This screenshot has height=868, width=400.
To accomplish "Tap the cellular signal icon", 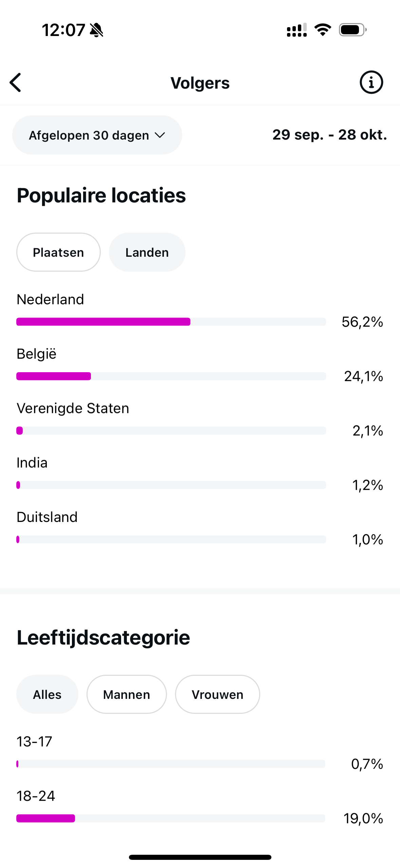I will click(297, 30).
